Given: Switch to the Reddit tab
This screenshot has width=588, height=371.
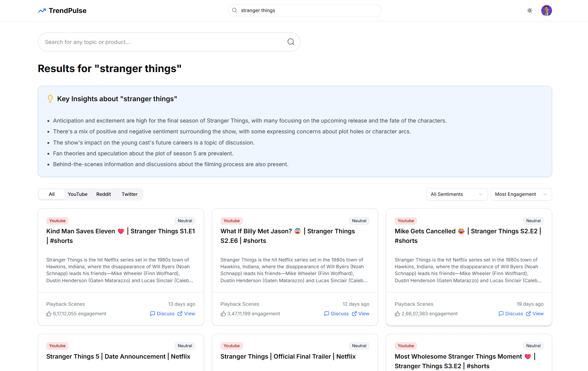Looking at the screenshot, I should pyautogui.click(x=103, y=194).
